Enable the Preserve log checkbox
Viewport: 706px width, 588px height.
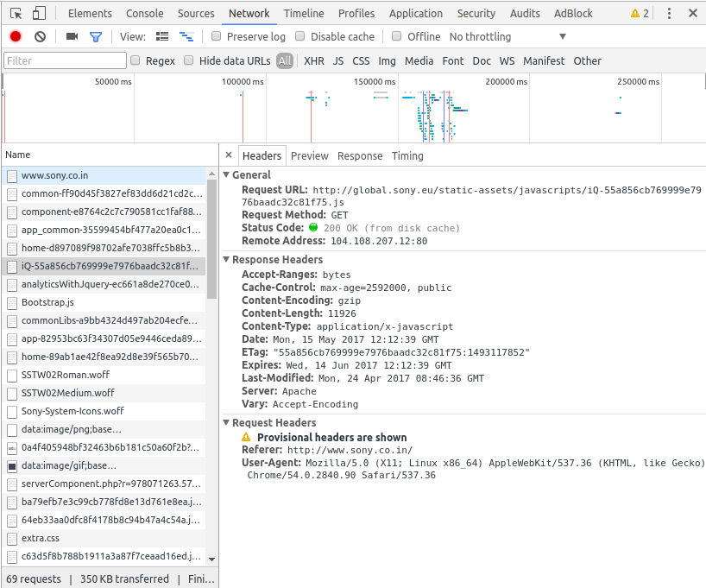point(216,36)
